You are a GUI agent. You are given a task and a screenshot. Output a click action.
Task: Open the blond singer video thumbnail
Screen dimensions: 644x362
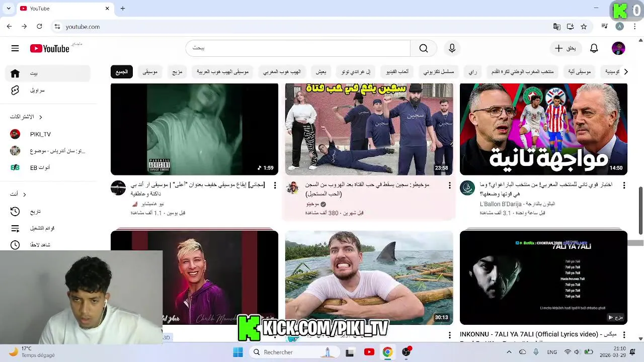(x=194, y=278)
